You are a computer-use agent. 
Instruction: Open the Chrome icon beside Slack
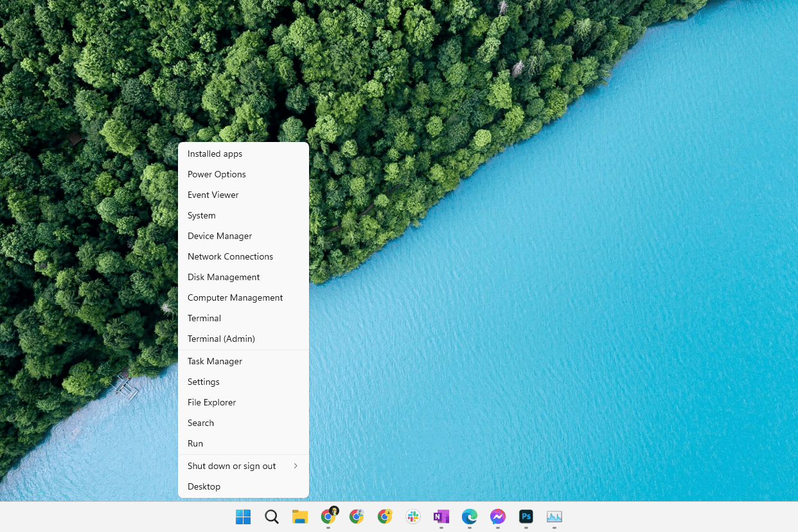pos(385,517)
